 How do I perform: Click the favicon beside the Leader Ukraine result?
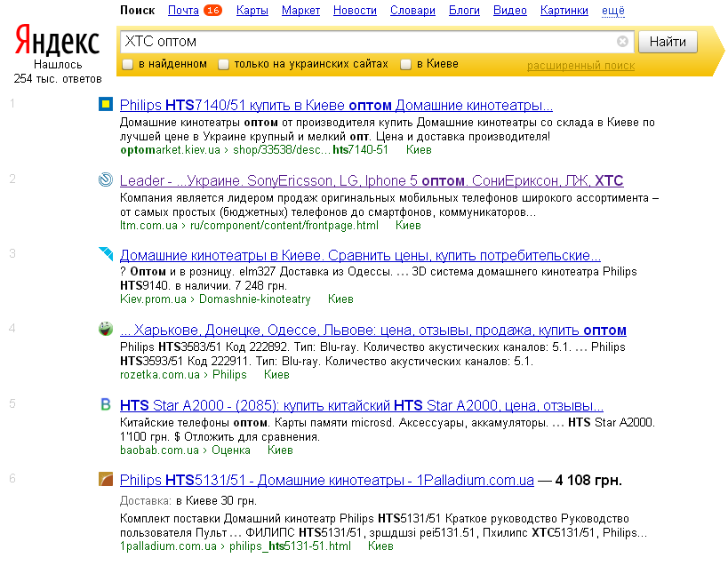coord(106,180)
